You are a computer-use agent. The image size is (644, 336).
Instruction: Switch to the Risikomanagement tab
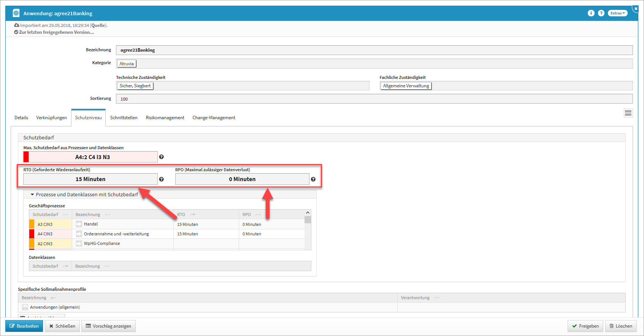click(165, 118)
